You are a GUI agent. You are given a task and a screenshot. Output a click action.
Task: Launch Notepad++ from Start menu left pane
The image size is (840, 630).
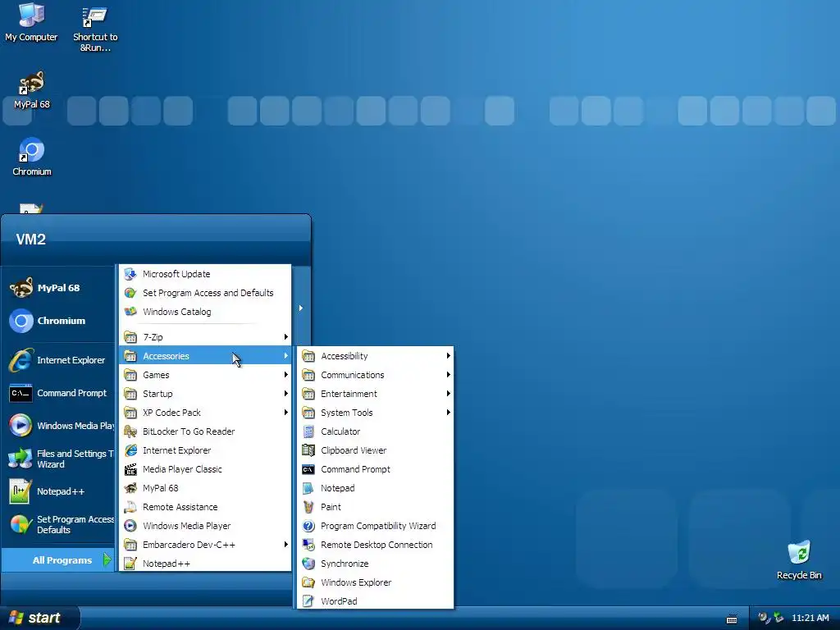59,492
